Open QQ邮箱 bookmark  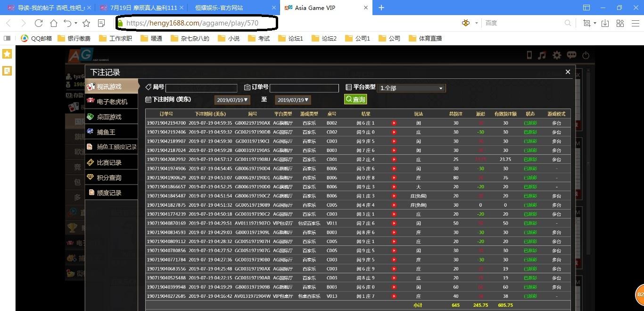[36, 39]
